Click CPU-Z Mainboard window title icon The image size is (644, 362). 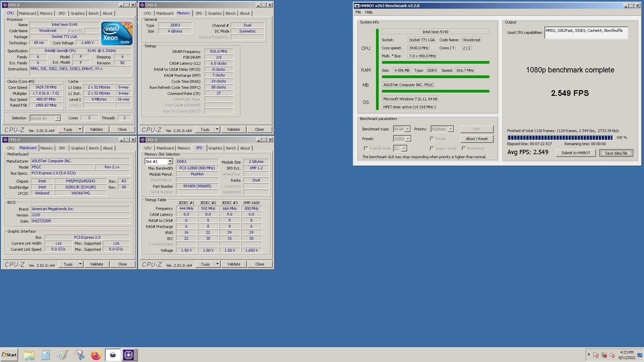[x=5, y=140]
